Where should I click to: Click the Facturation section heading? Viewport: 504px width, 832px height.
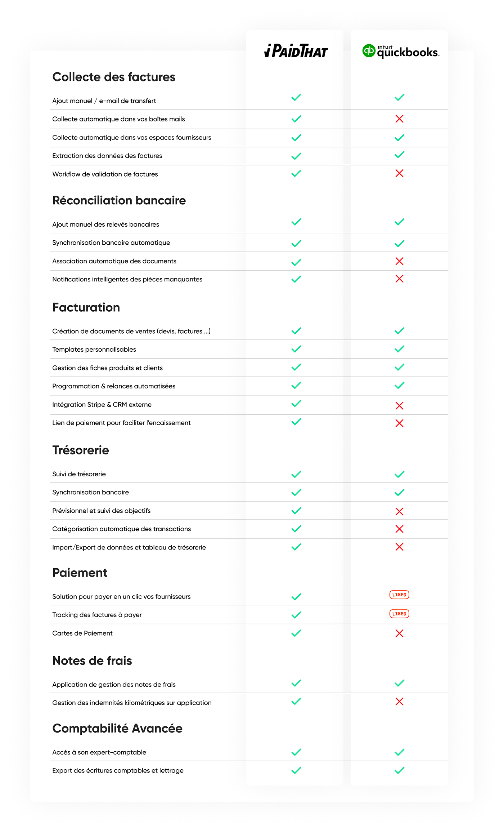click(x=86, y=307)
